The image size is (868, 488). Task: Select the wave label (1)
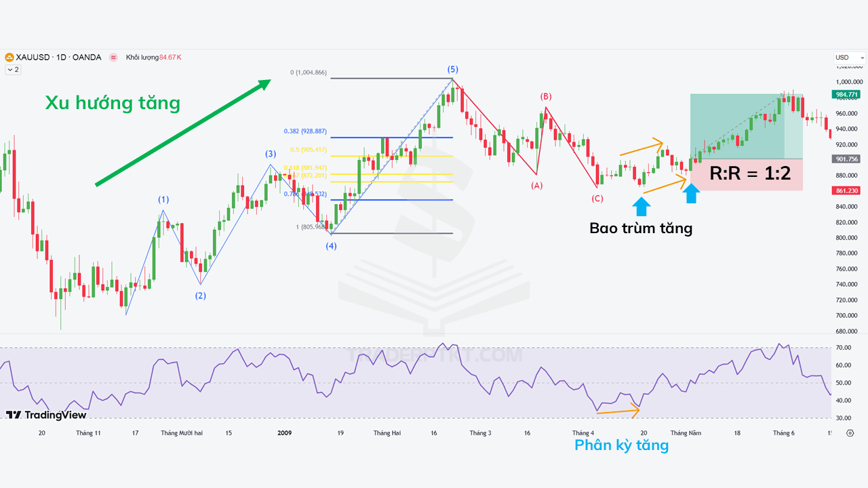[164, 200]
